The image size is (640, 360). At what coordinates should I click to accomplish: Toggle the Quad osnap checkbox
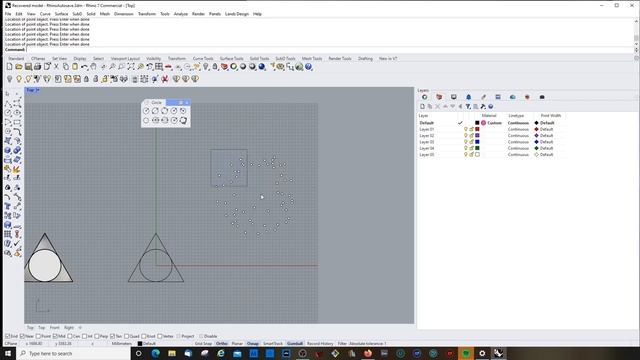pos(127,336)
